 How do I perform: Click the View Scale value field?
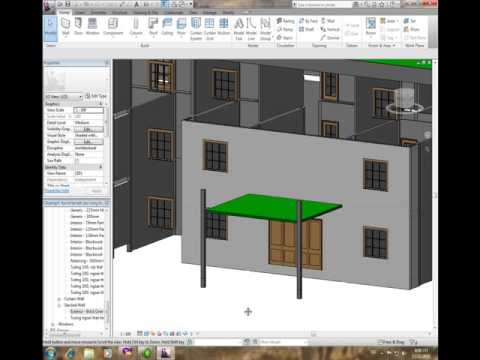coord(88,110)
